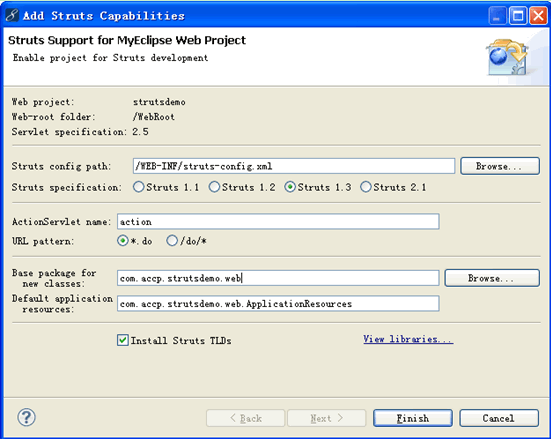Focus the ActionServlet name field
Viewport: 551px width, 439px height.
278,221
